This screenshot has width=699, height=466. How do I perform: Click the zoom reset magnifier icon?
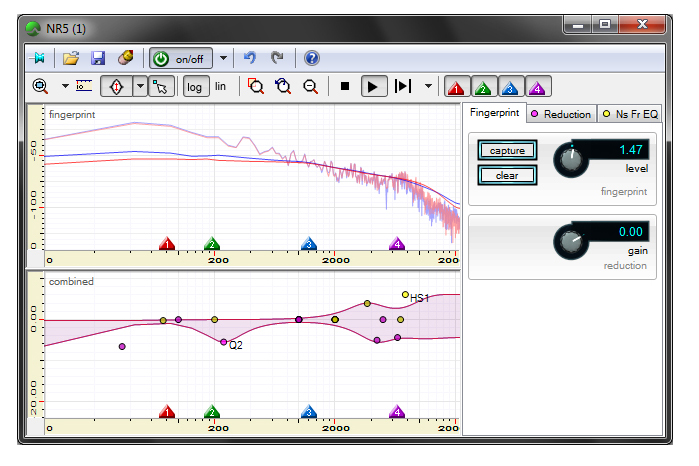pyautogui.click(x=283, y=86)
